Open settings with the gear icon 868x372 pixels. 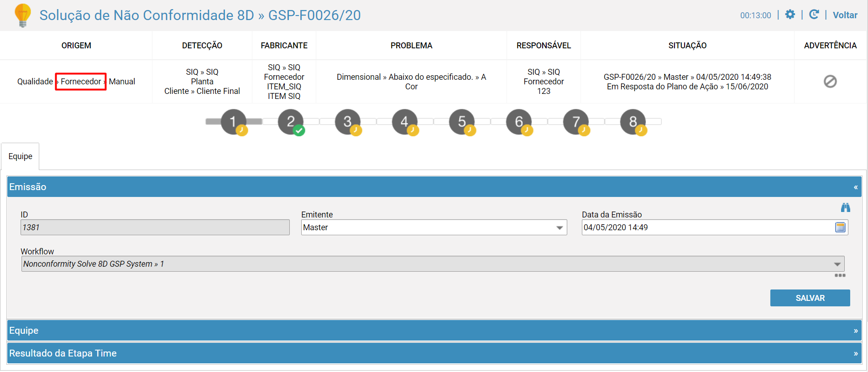[790, 15]
